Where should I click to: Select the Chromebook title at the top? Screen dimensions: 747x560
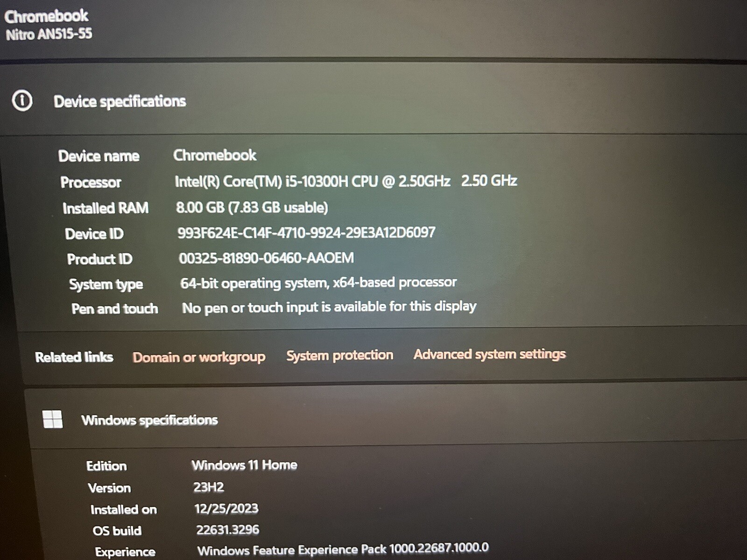[46, 16]
